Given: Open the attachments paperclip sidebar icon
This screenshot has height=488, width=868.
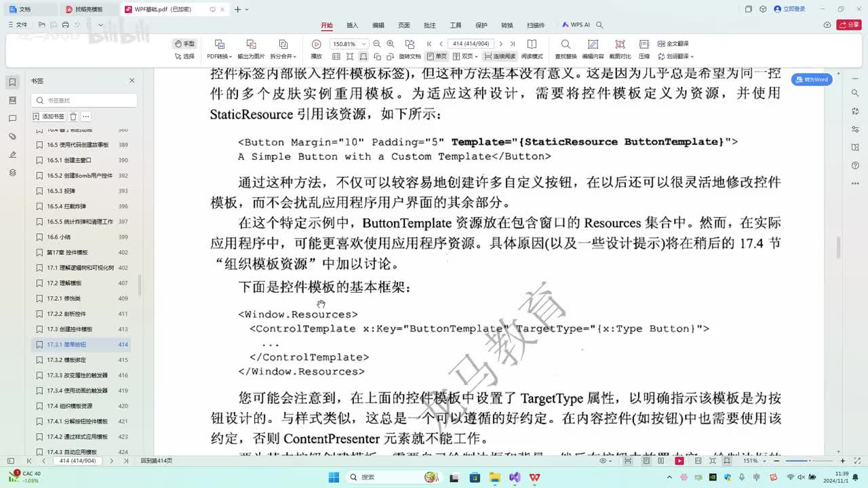Looking at the screenshot, I should pyautogui.click(x=12, y=136).
